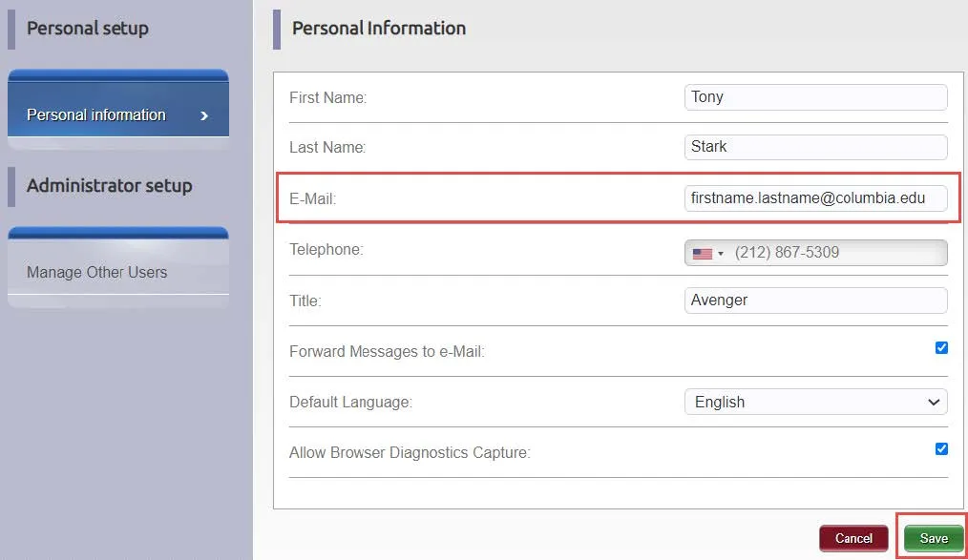
Task: Toggle Forward Messages to e-Mail checkbox
Action: coord(941,348)
